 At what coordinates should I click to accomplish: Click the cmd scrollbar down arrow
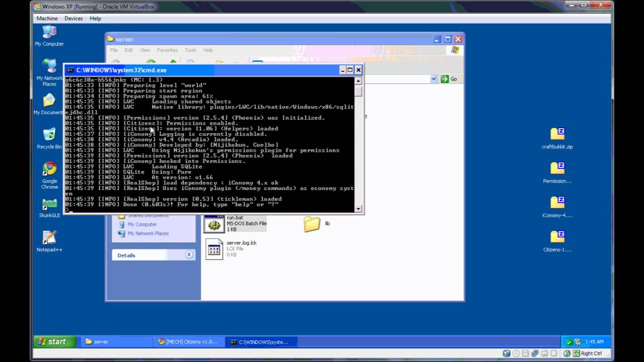pos(358,209)
